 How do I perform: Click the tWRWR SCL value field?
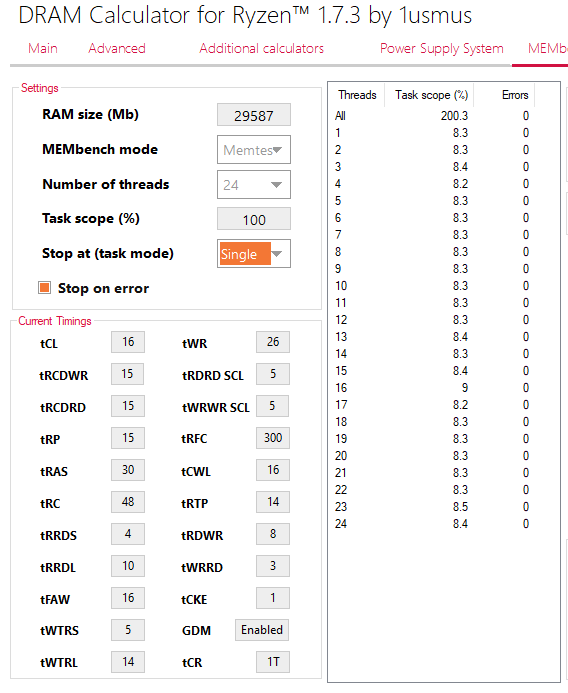pos(273,406)
